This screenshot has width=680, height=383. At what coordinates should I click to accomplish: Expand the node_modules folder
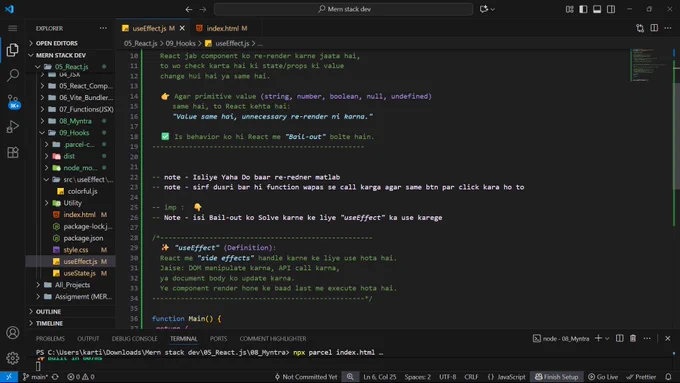click(80, 168)
